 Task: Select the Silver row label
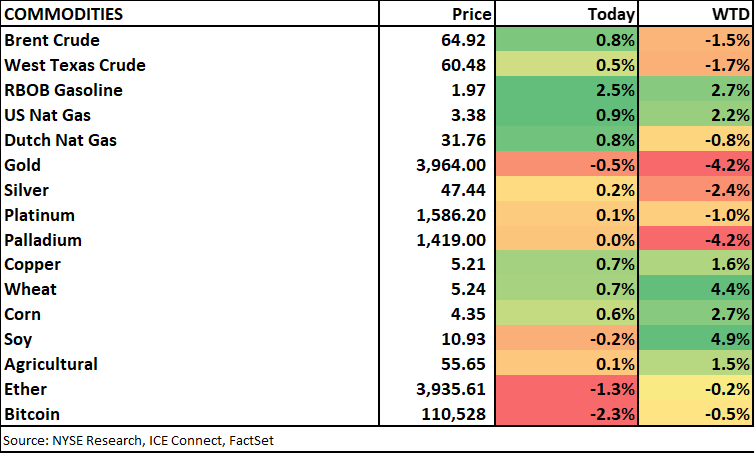click(x=28, y=190)
